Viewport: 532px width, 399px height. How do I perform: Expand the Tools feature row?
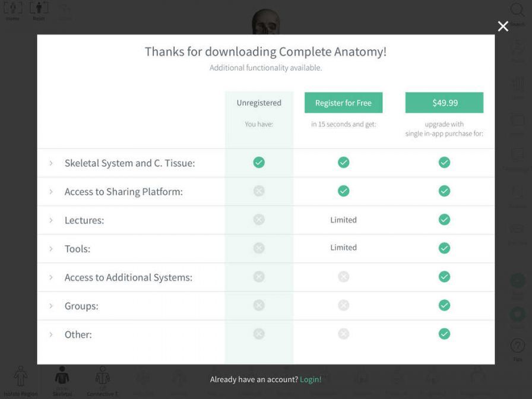pos(51,249)
